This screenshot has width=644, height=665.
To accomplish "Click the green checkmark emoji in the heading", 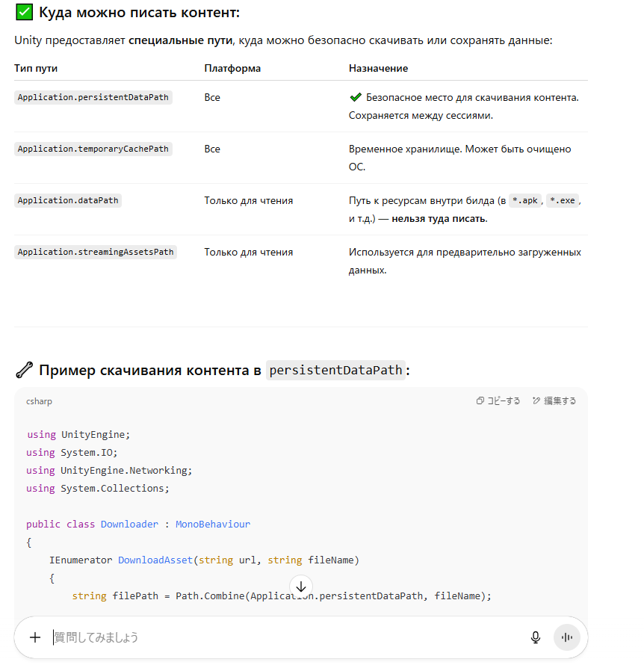I will click(24, 13).
